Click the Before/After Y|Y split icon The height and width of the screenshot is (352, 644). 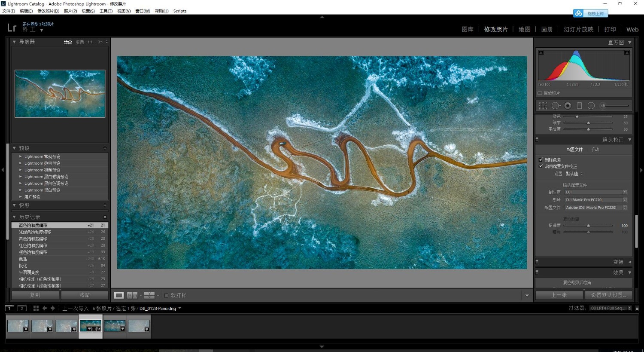[149, 295]
